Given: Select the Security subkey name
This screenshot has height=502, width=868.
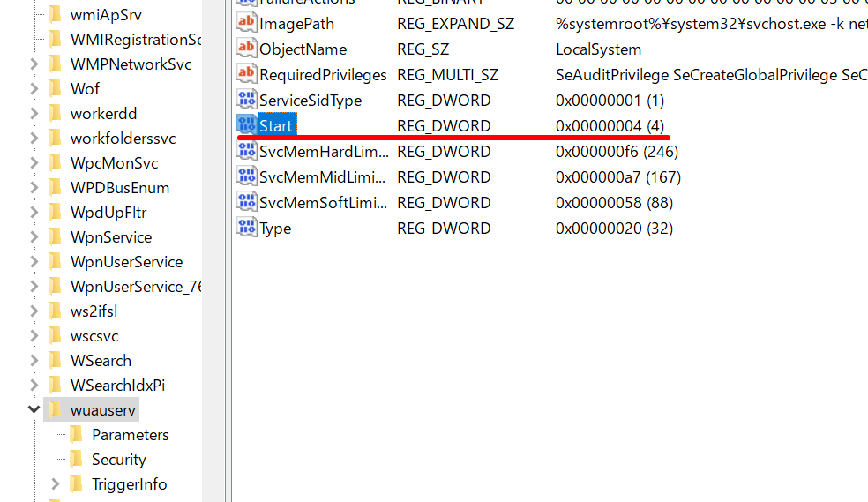Looking at the screenshot, I should 118,460.
